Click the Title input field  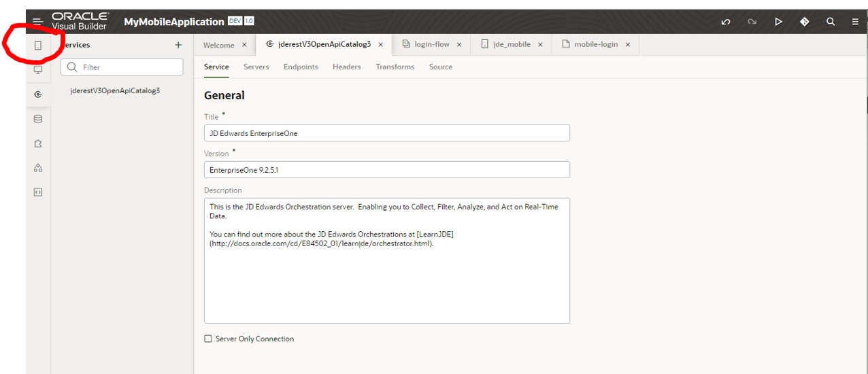pyautogui.click(x=387, y=133)
